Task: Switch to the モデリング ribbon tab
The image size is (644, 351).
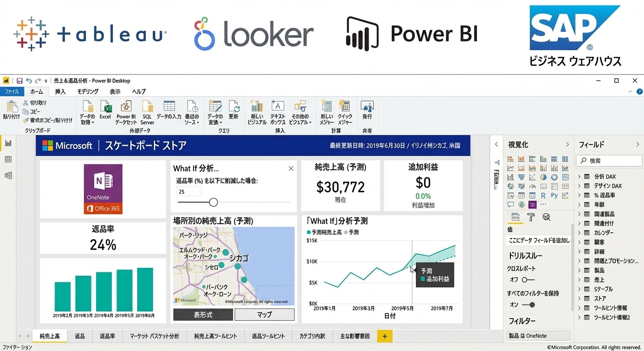Action: pyautogui.click(x=88, y=91)
